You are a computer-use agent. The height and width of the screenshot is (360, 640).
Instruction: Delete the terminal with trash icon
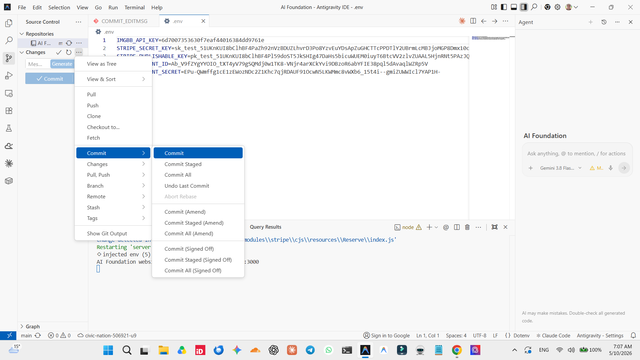(x=467, y=227)
